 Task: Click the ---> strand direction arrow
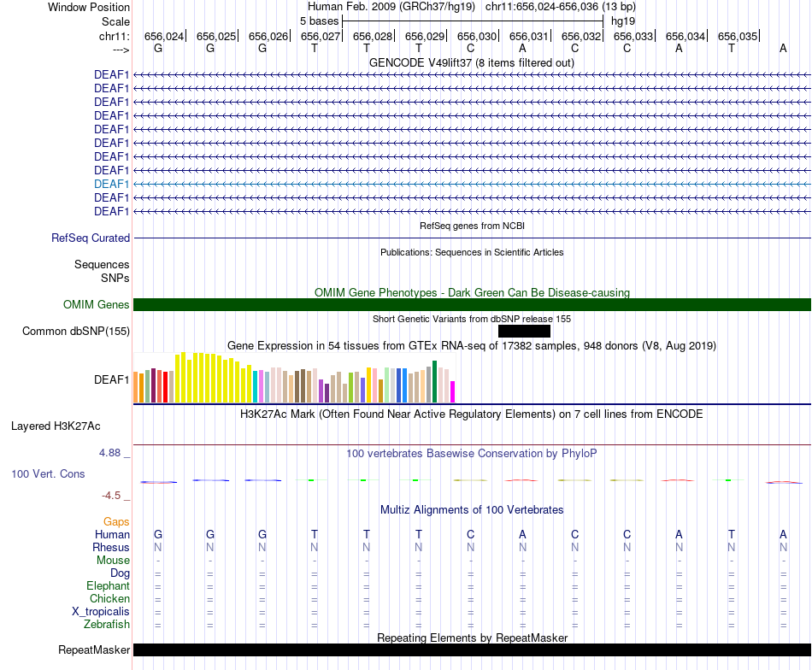(121, 50)
